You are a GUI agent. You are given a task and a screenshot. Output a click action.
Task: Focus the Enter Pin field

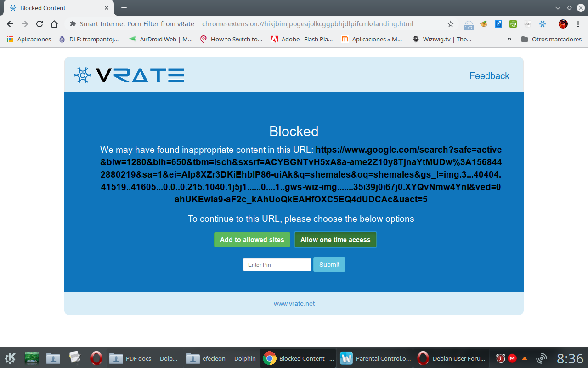point(277,264)
